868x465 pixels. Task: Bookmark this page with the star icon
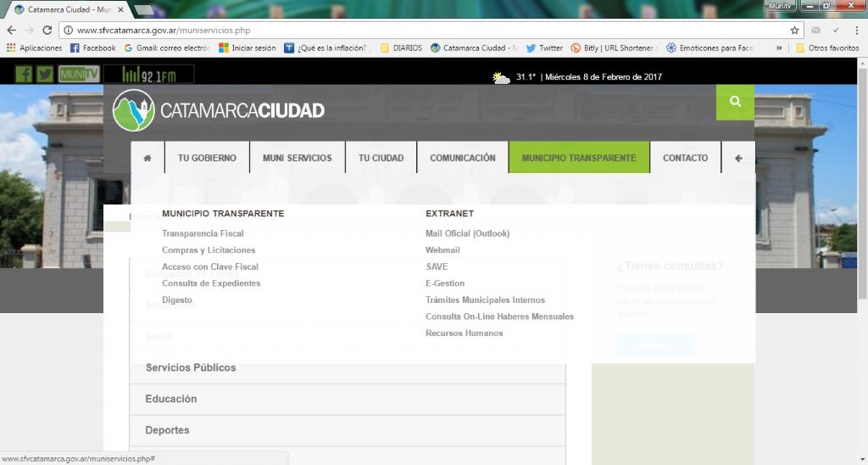(794, 30)
